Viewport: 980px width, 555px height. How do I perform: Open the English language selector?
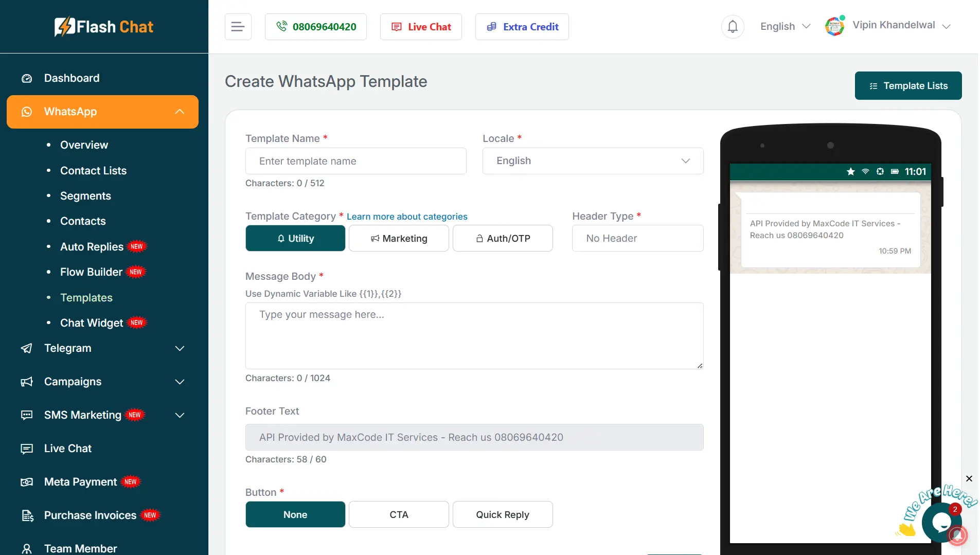point(785,27)
